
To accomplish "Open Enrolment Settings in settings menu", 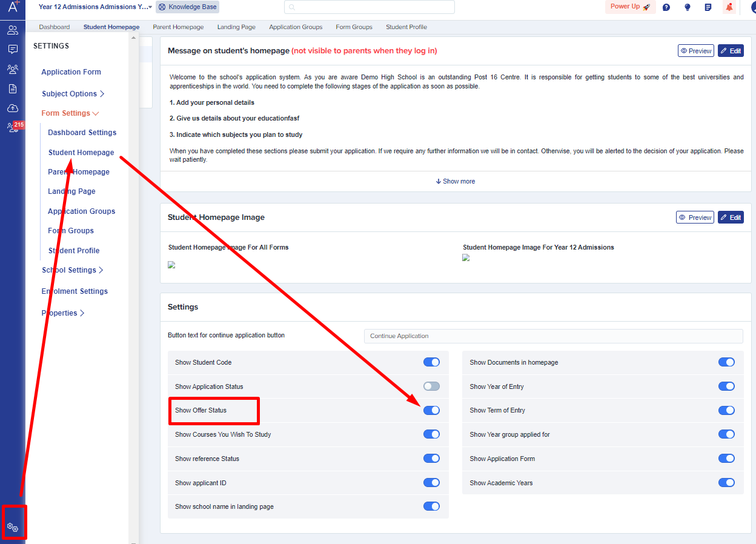I will coord(75,291).
